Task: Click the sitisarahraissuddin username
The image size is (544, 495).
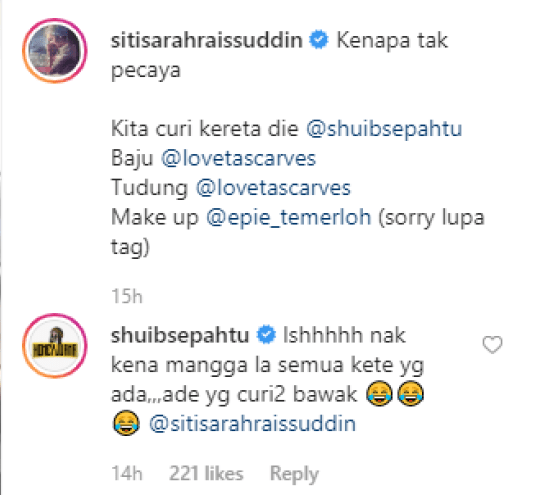Action: (x=207, y=40)
